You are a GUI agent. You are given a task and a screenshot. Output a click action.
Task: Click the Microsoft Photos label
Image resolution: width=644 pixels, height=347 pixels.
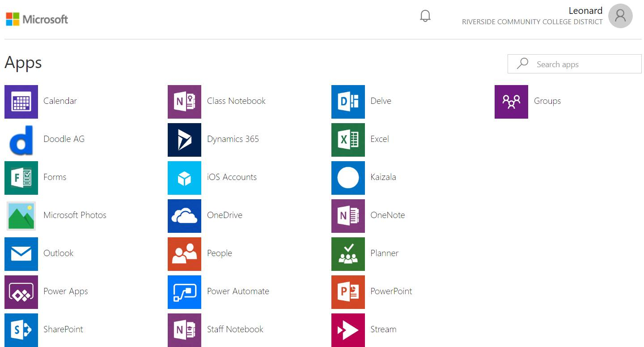pyautogui.click(x=75, y=215)
